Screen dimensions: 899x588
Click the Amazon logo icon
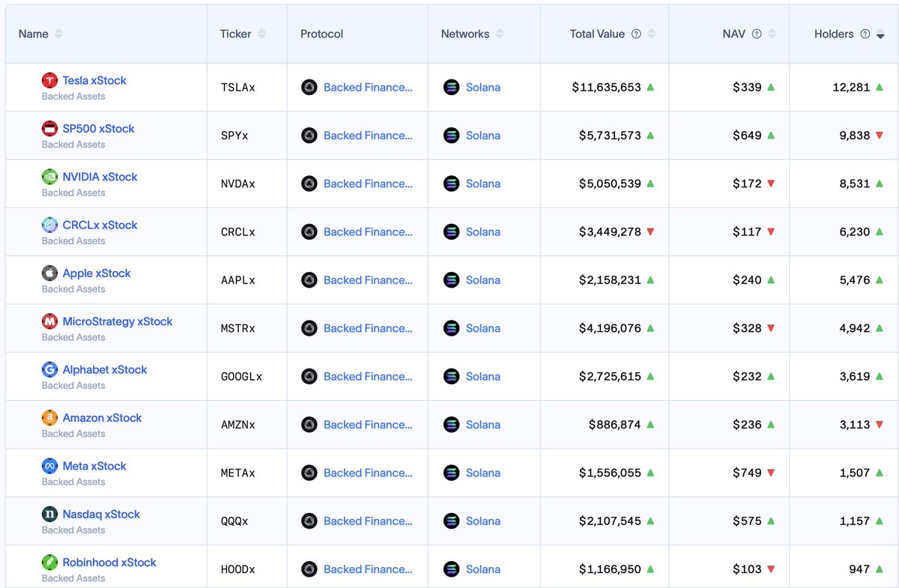(50, 418)
